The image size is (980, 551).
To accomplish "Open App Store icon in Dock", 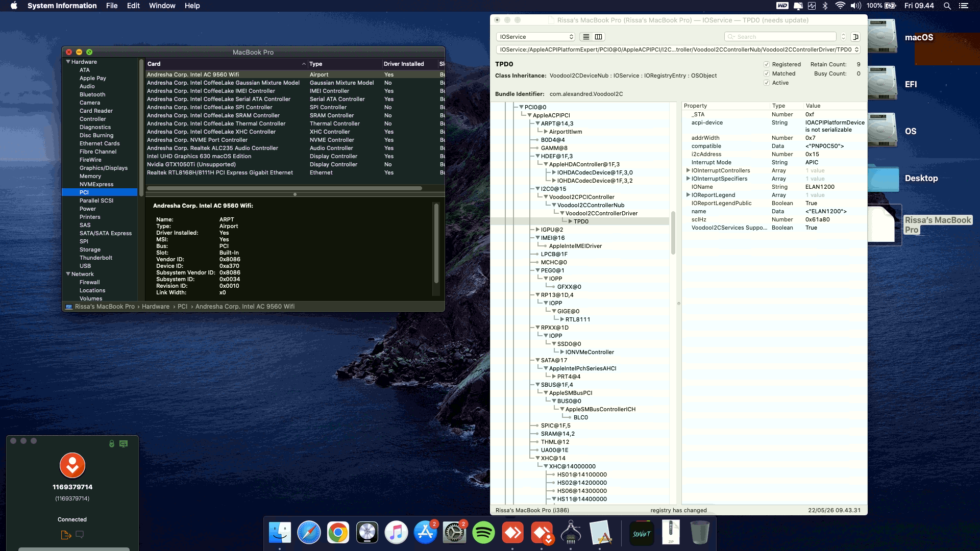I will point(425,533).
